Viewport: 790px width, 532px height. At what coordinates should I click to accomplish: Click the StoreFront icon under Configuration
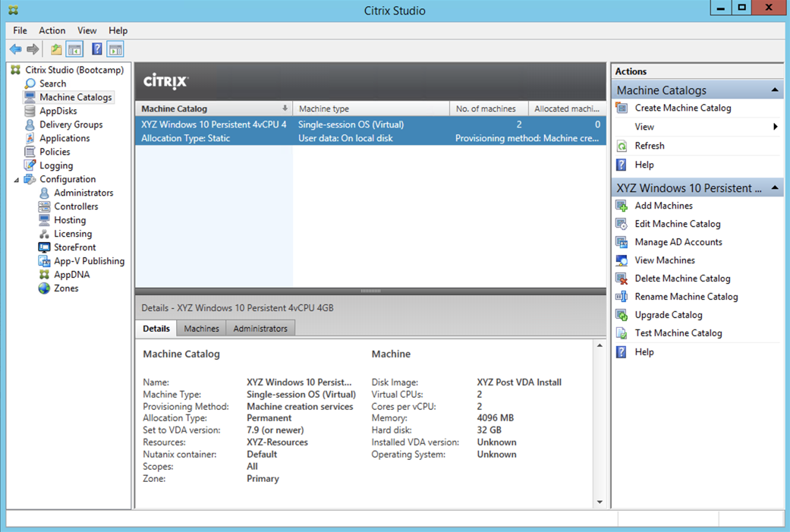(44, 247)
